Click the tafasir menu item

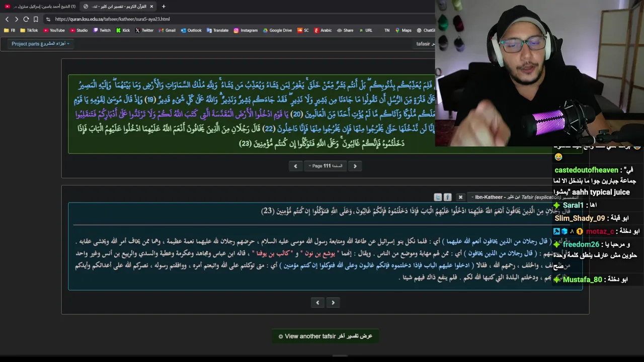click(x=425, y=44)
